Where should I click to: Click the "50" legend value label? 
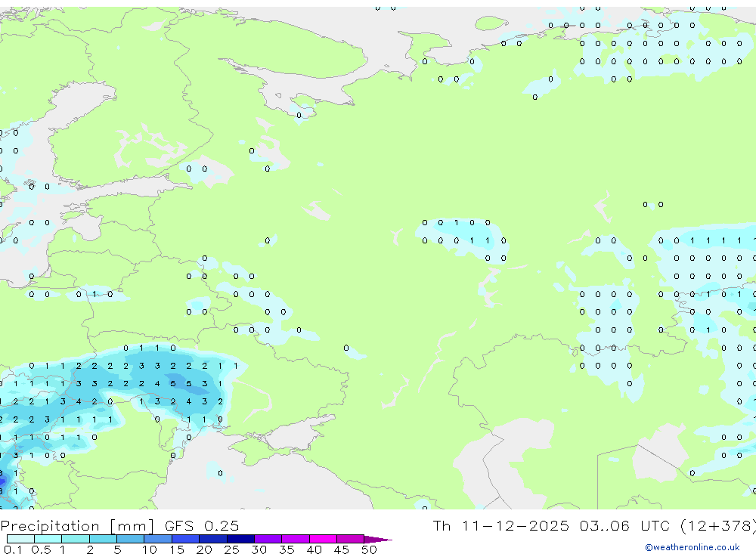point(369,549)
